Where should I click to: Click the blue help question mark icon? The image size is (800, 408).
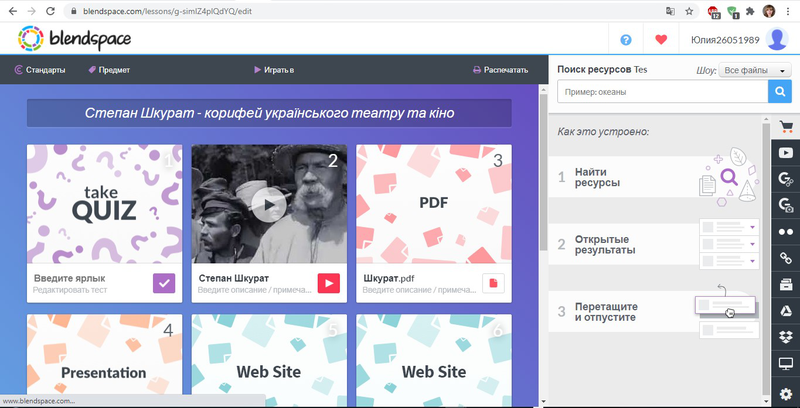pos(626,40)
